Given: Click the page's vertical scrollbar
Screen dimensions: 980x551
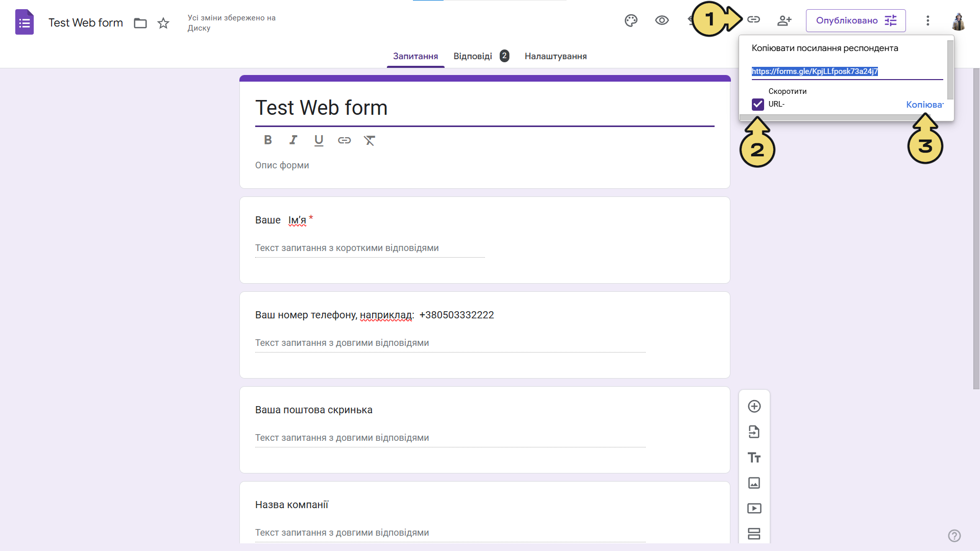Looking at the screenshot, I should [x=976, y=229].
